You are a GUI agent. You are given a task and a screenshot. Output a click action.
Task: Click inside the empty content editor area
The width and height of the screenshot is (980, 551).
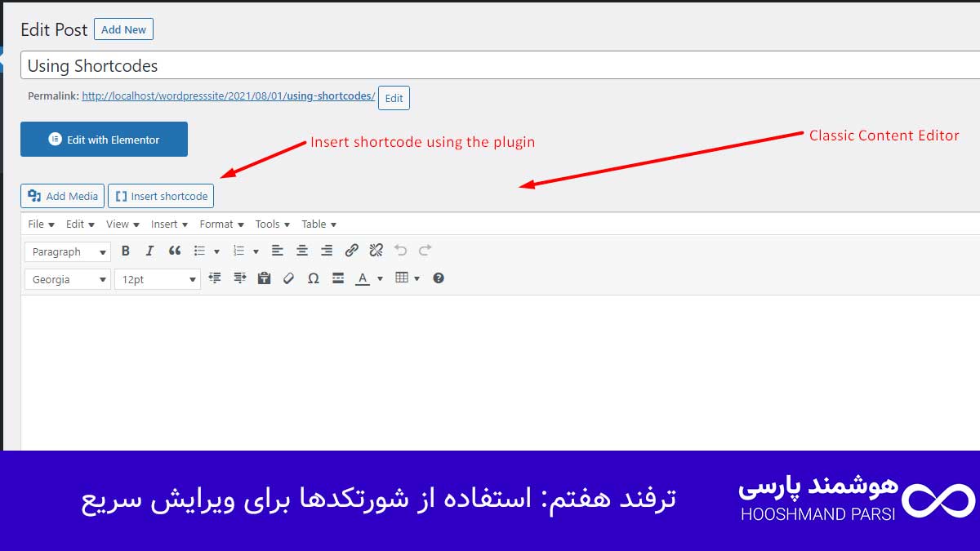tap(500, 372)
